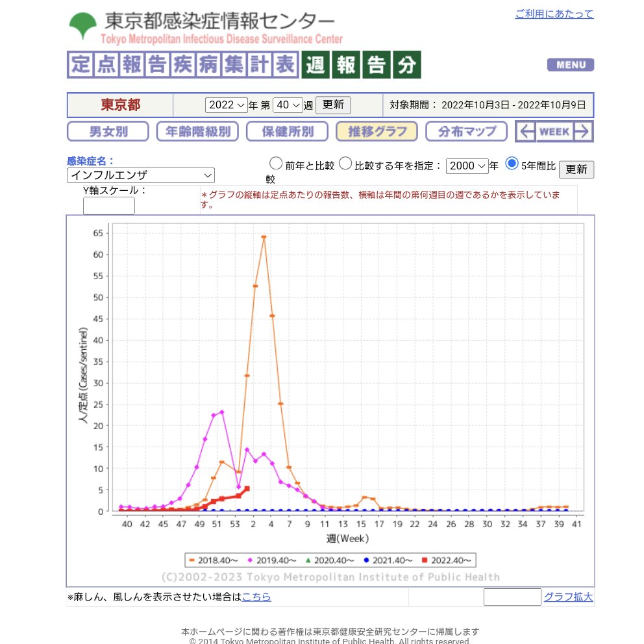Click the 対象期間 date range text
The height and width of the screenshot is (644, 644).
488,105
